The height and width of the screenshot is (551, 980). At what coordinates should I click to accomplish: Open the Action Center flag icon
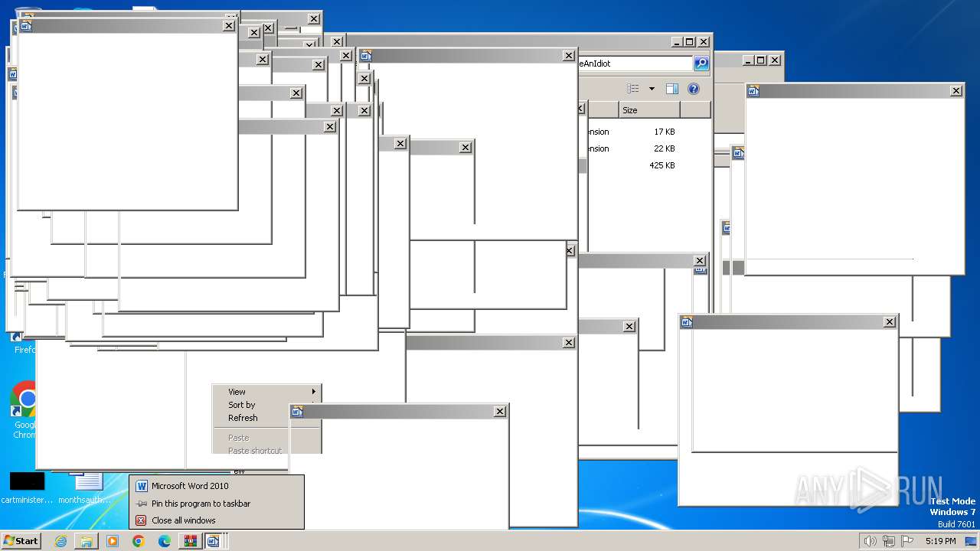pos(907,541)
